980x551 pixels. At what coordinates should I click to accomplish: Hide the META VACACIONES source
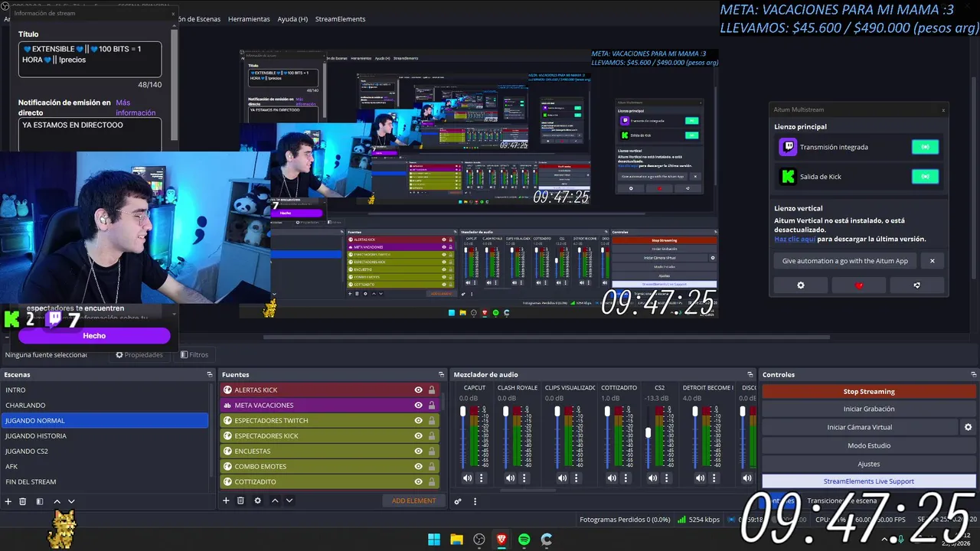coord(418,405)
